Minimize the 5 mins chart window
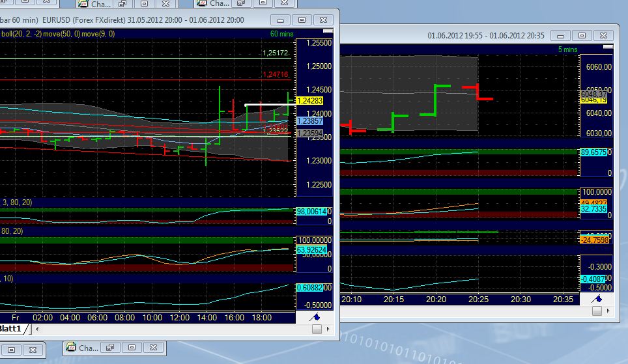This screenshot has width=628, height=364. [560, 36]
